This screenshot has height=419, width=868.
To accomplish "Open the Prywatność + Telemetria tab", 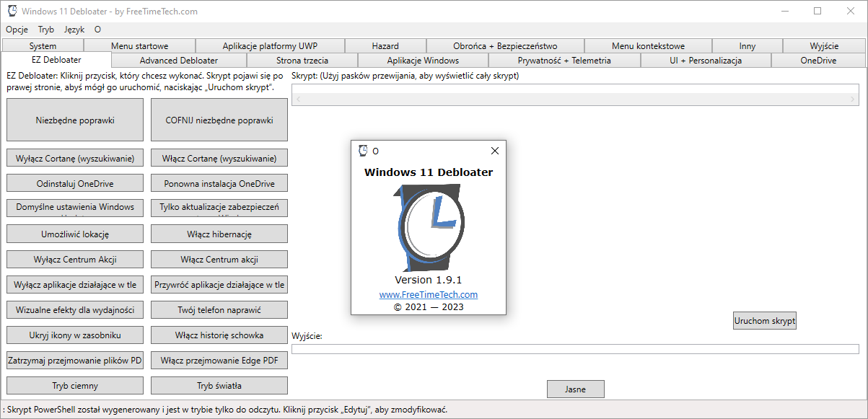I will point(564,61).
